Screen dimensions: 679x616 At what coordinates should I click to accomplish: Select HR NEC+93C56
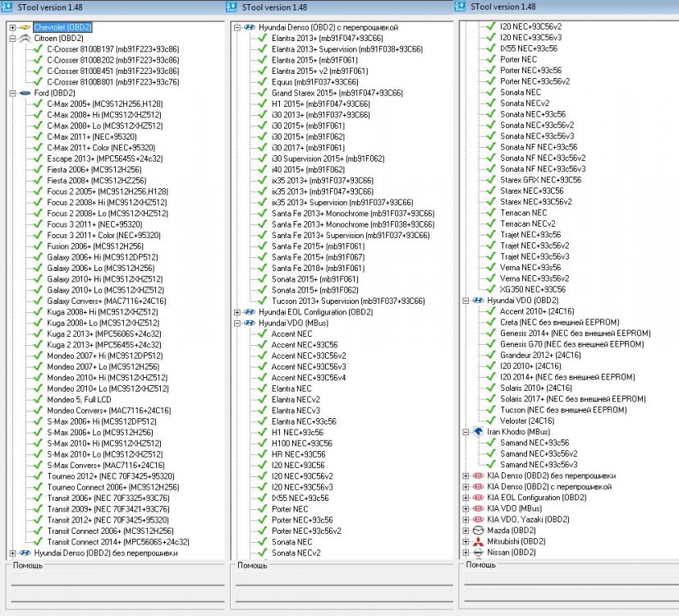pos(298,454)
